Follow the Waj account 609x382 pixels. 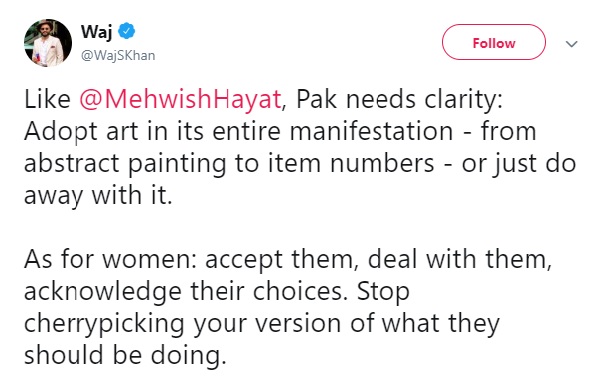point(494,42)
